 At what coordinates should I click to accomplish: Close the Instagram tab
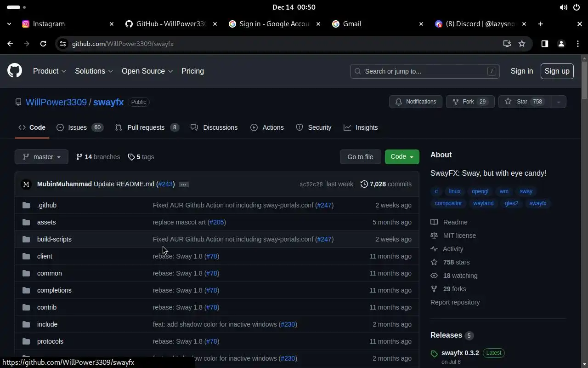(x=111, y=24)
